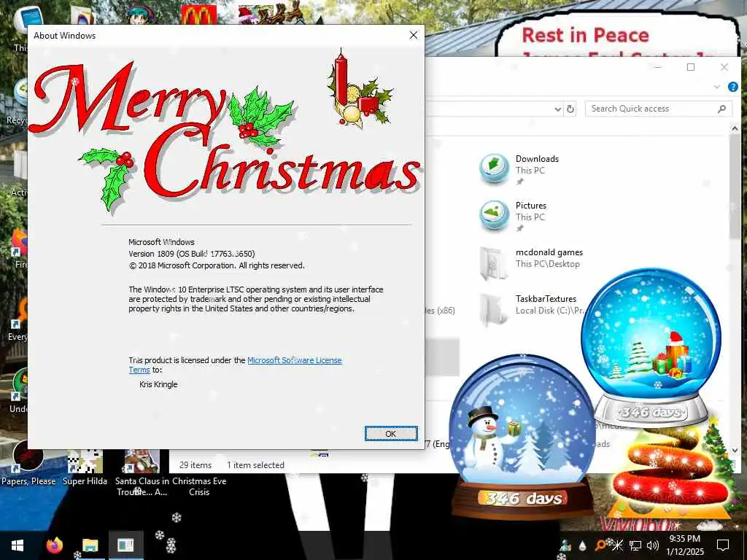Click the orange magnifier tray icon
747x560 pixels.
pos(600,545)
